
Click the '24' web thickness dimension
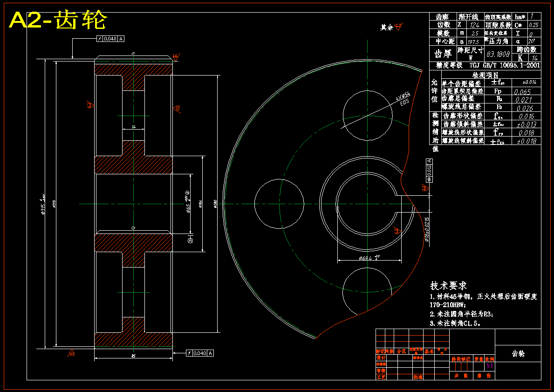click(x=133, y=126)
